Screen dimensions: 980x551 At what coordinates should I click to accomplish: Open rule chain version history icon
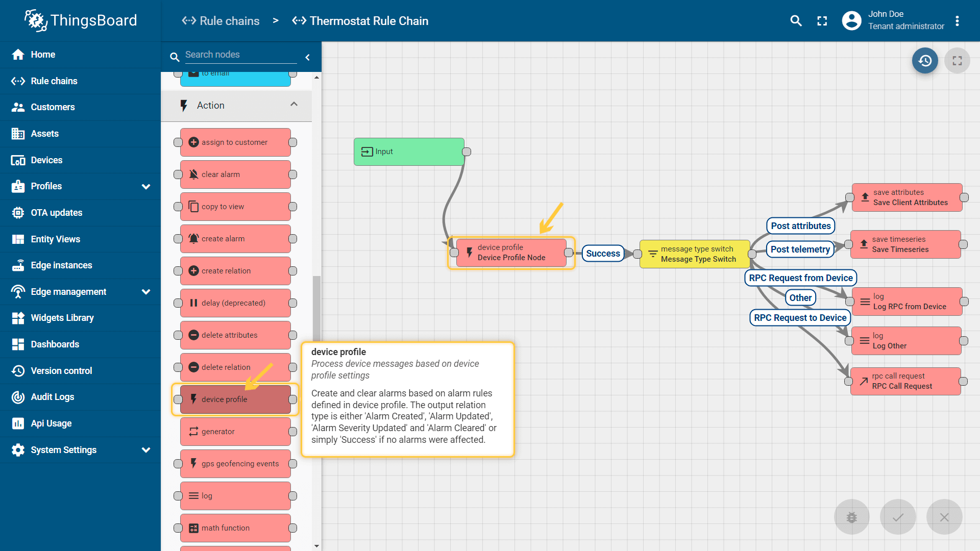(925, 61)
